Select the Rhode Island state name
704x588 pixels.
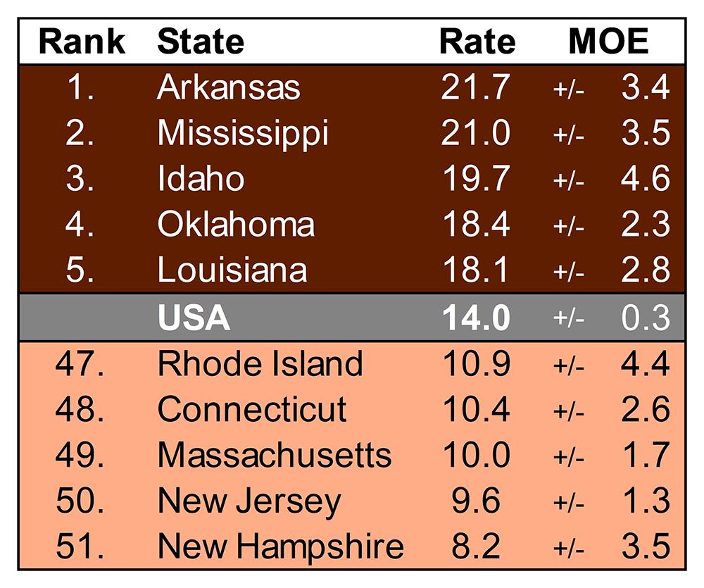coord(260,364)
